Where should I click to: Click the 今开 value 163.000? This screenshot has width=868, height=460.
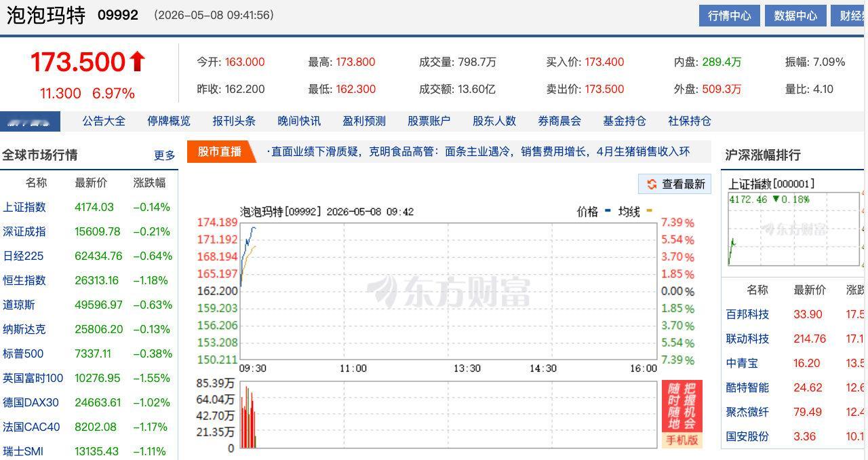pos(245,62)
